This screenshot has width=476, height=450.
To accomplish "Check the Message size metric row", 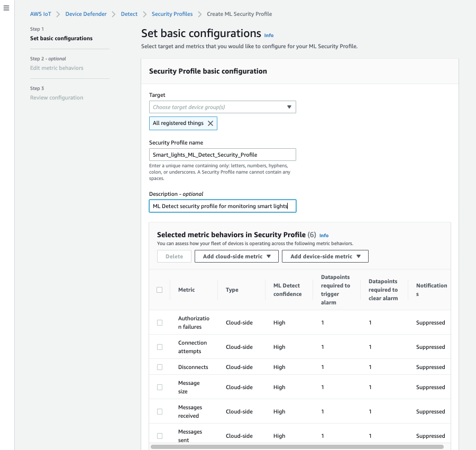I will pyautogui.click(x=159, y=387).
